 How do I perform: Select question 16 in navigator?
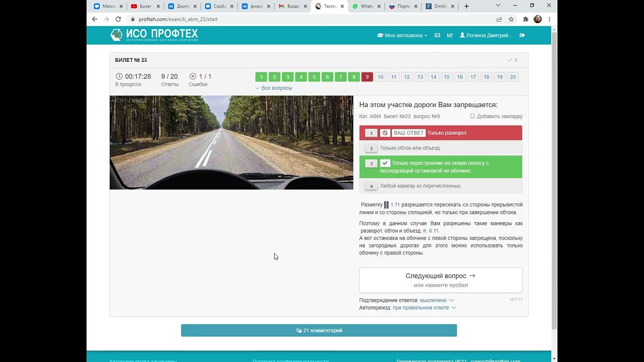[x=460, y=77]
